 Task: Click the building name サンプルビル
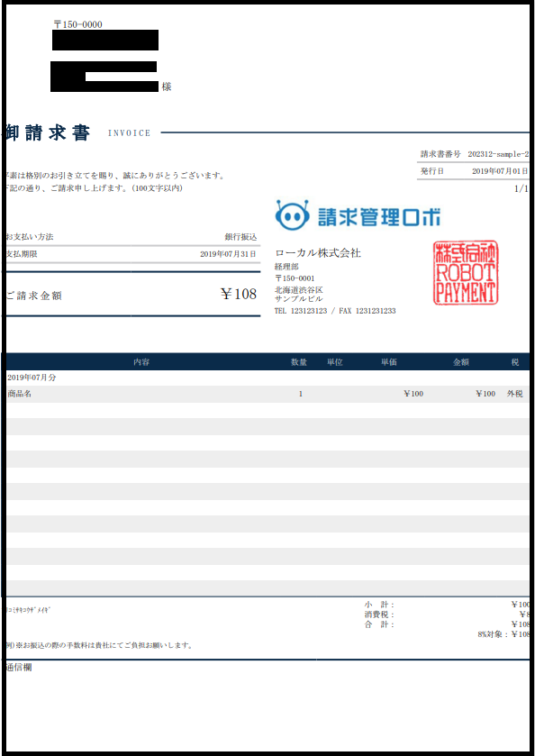point(298,299)
